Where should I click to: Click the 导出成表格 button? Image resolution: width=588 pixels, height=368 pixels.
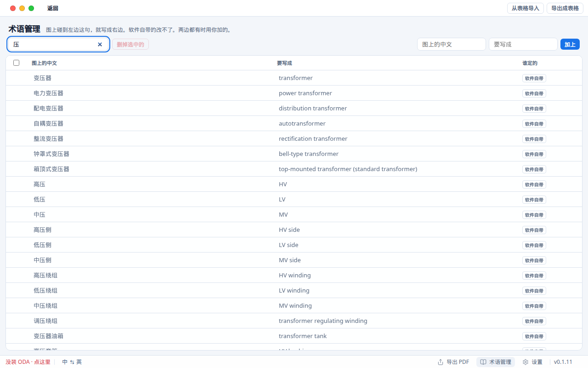(x=565, y=8)
